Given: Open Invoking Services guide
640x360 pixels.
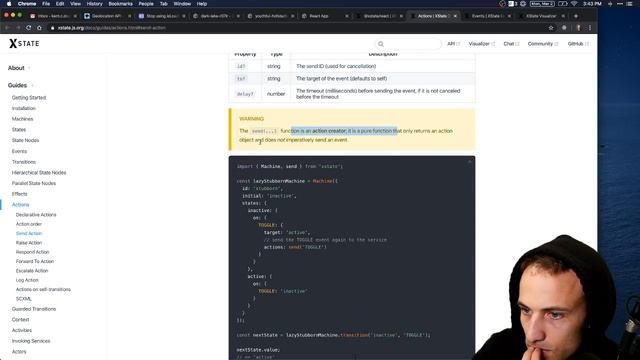Looking at the screenshot, I should tap(31, 341).
